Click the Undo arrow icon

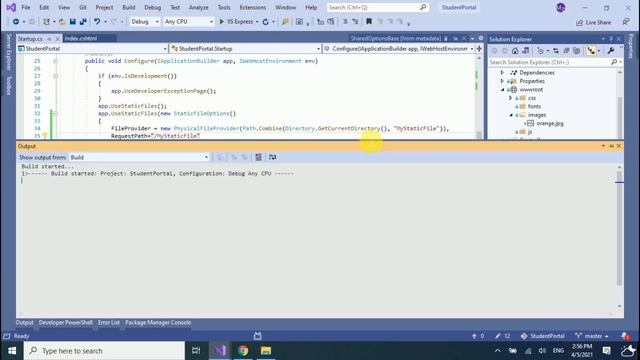click(97, 22)
